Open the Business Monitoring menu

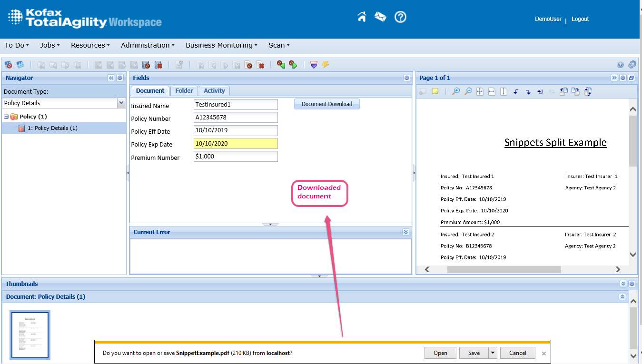221,45
